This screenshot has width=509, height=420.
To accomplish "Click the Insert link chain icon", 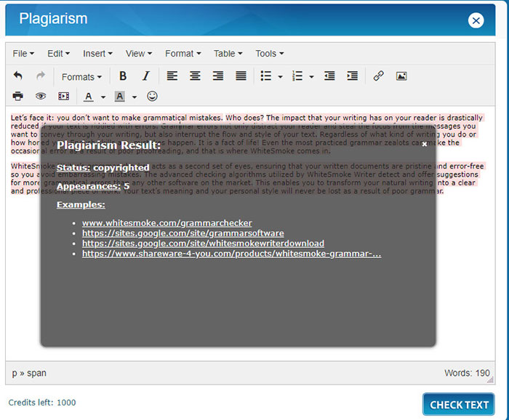I will tap(379, 76).
